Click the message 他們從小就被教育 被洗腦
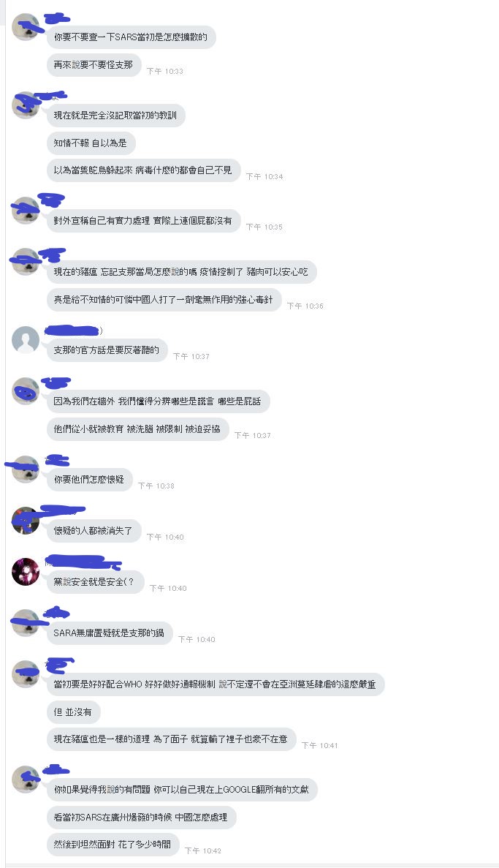 click(138, 429)
